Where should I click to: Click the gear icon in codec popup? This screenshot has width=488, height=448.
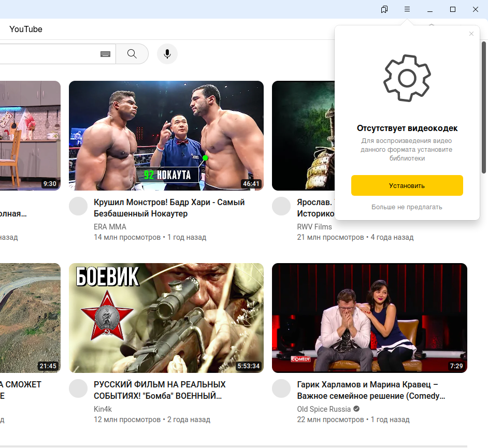point(407,78)
